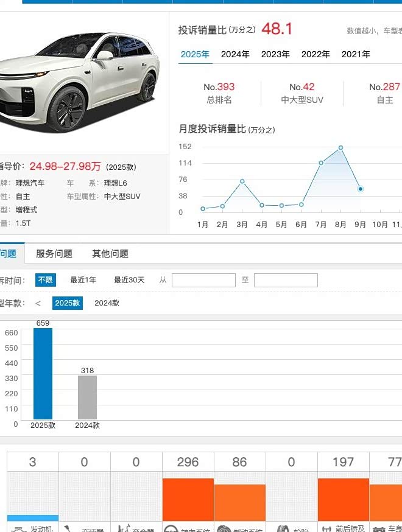Click the white 理想L6 car image
This screenshot has height=532, width=402.
pyautogui.click(x=80, y=82)
